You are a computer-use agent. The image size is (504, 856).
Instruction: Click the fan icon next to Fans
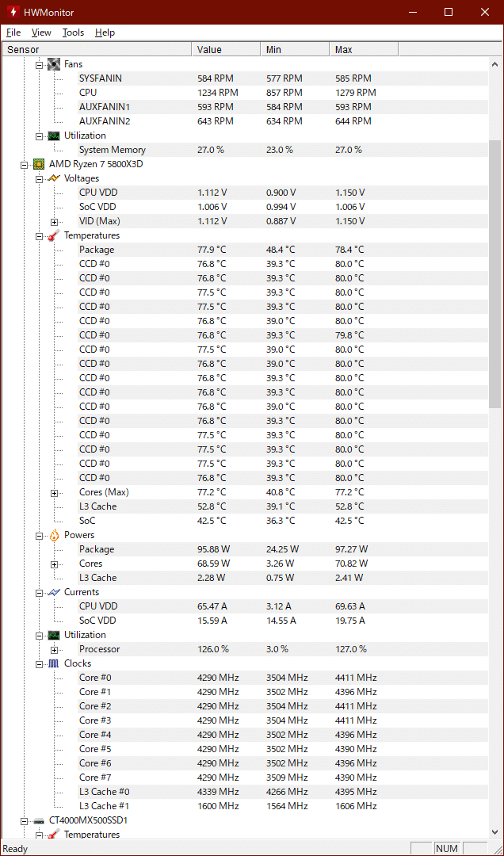pyautogui.click(x=54, y=64)
